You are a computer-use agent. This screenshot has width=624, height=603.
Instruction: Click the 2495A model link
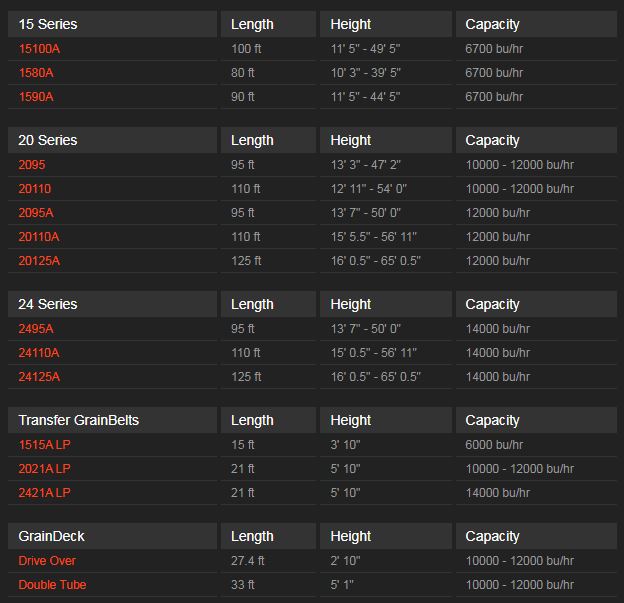click(x=36, y=329)
